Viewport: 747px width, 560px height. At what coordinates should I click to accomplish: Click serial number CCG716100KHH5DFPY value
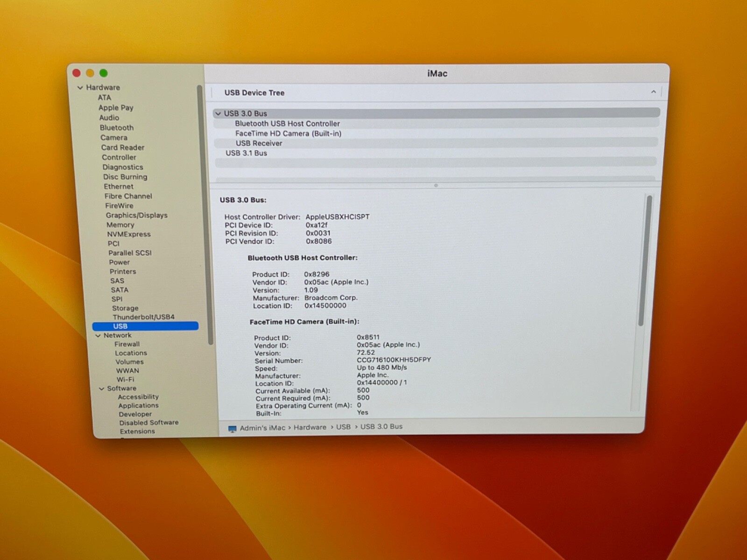[x=394, y=360]
